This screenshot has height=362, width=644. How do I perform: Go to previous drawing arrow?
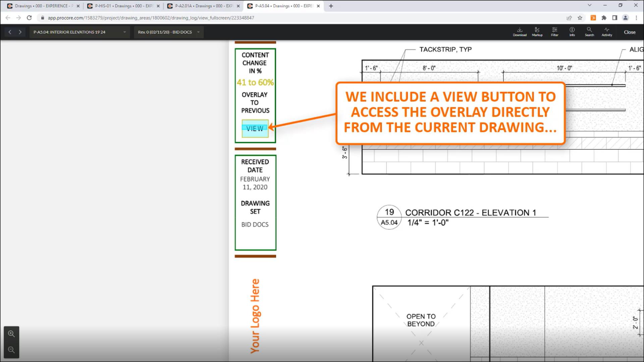point(10,32)
